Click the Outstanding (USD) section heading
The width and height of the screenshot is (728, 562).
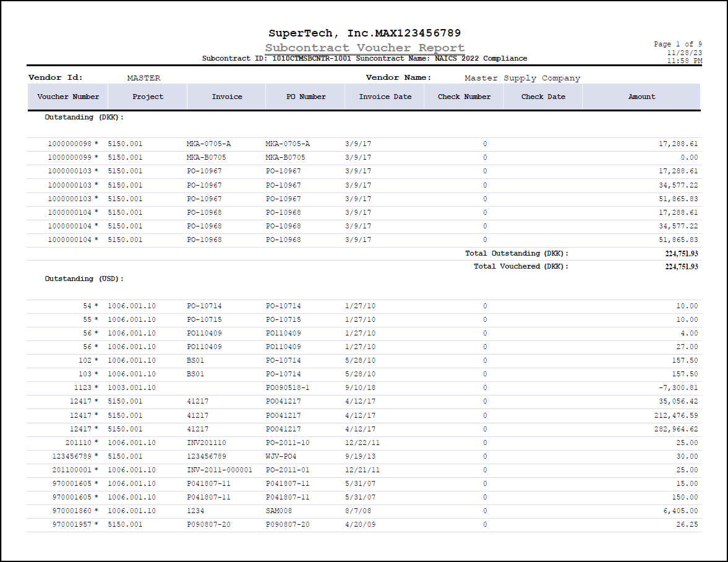(84, 279)
